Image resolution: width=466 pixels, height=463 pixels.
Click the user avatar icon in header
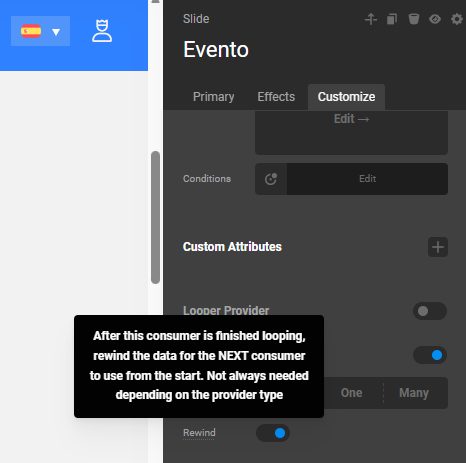tap(102, 31)
